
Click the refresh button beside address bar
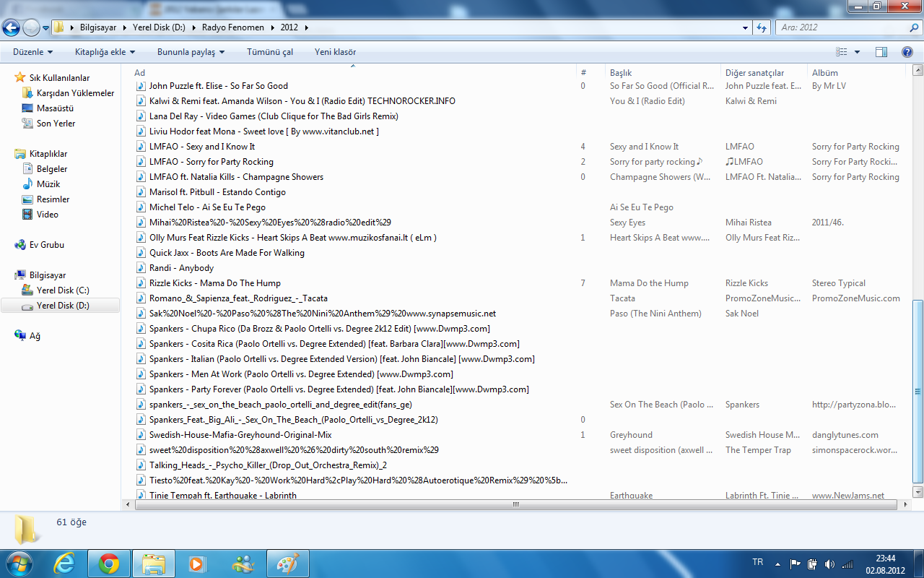(762, 27)
